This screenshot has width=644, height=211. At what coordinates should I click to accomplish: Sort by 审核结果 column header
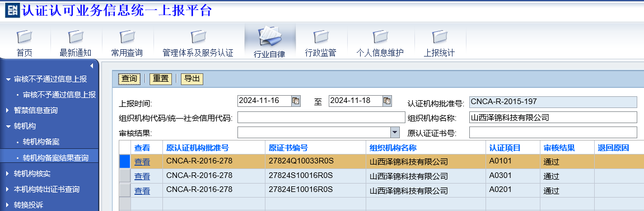(x=559, y=148)
